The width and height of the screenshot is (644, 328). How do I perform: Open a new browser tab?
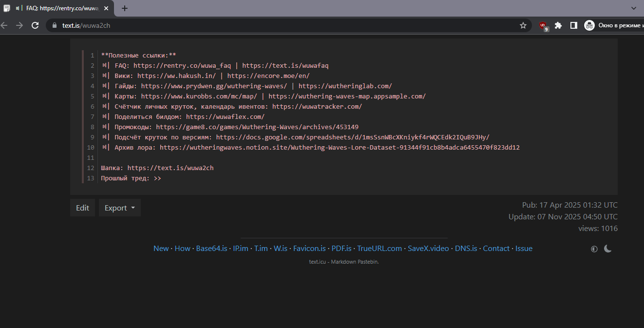pos(125,8)
